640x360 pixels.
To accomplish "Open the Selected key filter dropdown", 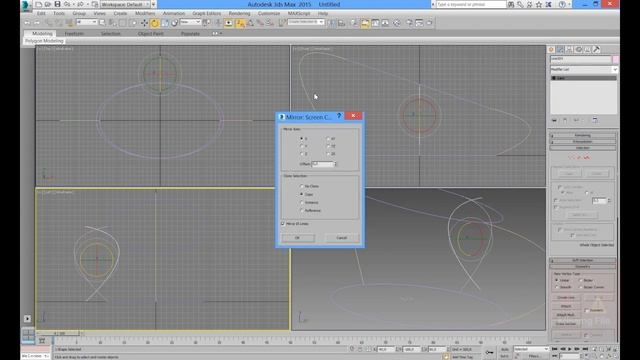I will click(531, 349).
